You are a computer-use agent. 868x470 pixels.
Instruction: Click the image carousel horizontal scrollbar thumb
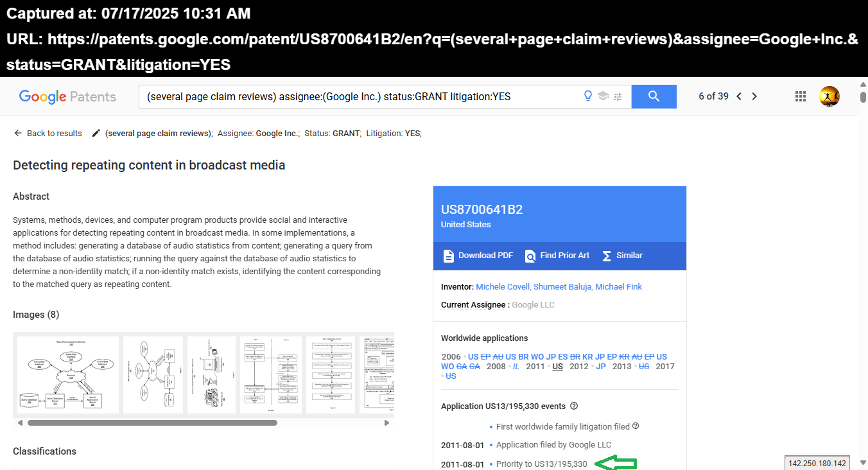point(152,422)
